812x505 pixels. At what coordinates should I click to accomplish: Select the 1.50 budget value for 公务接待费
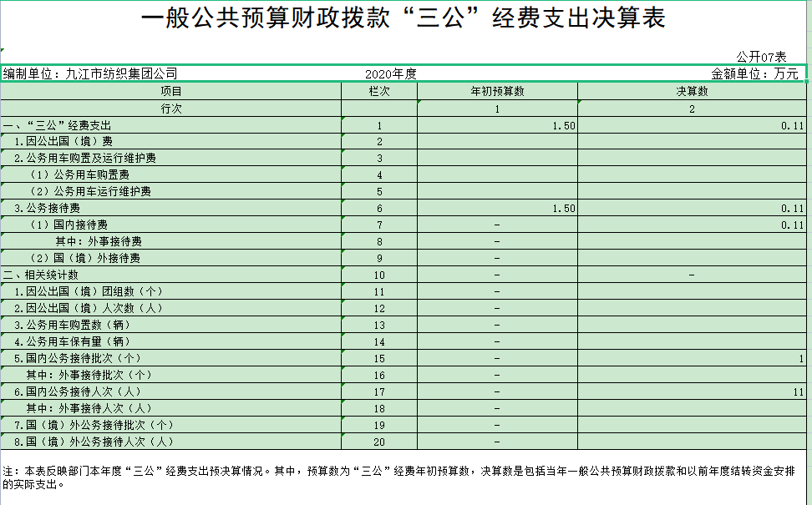point(563,209)
